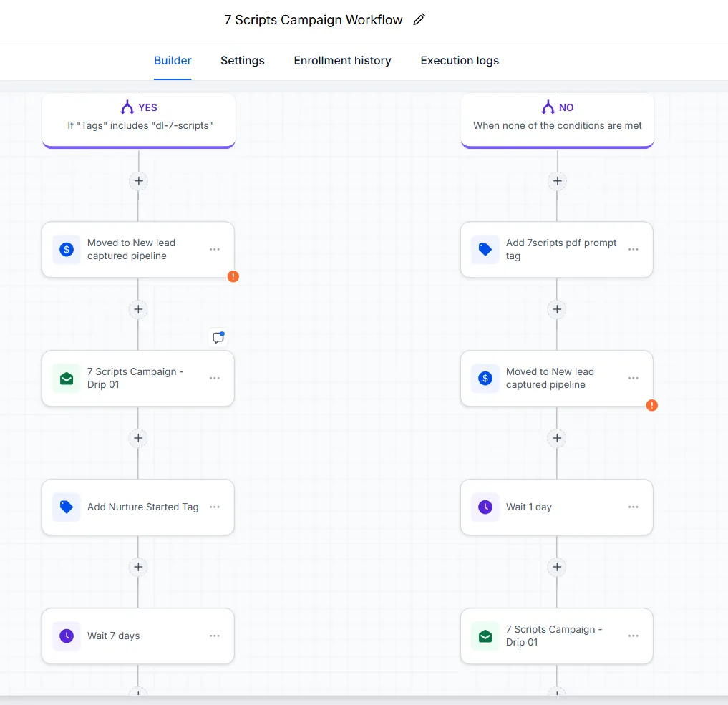
Task: Click 'When none of the conditions are met'
Action: point(557,125)
